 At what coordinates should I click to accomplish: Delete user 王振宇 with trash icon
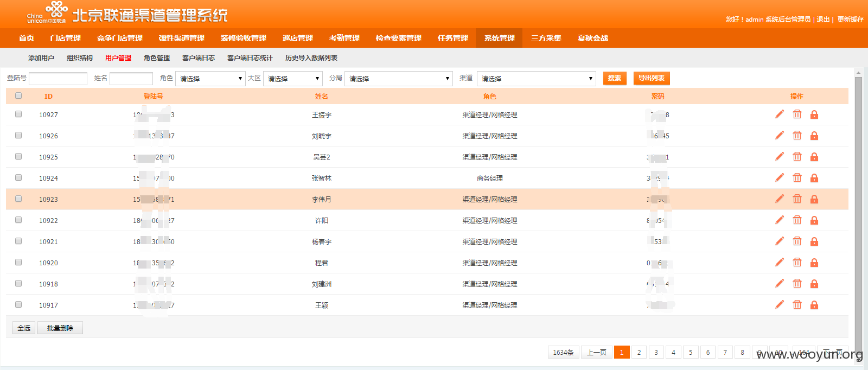(x=797, y=114)
